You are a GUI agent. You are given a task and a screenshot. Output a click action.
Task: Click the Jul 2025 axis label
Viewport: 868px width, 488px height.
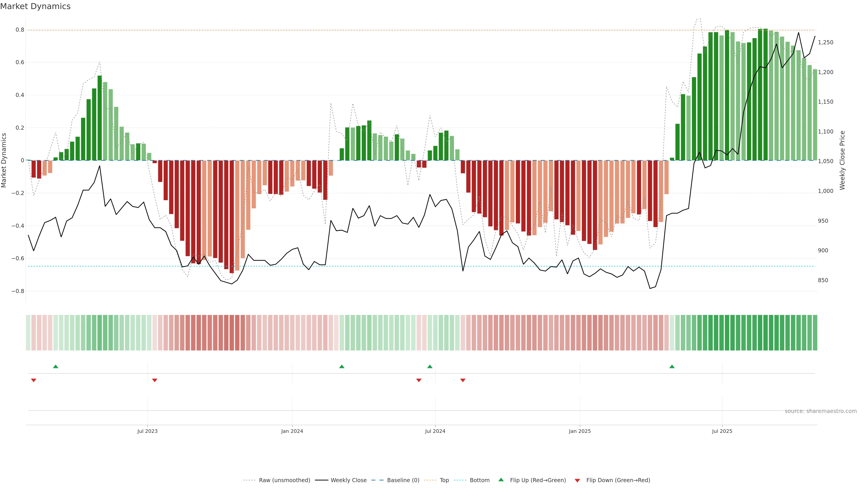722,431
